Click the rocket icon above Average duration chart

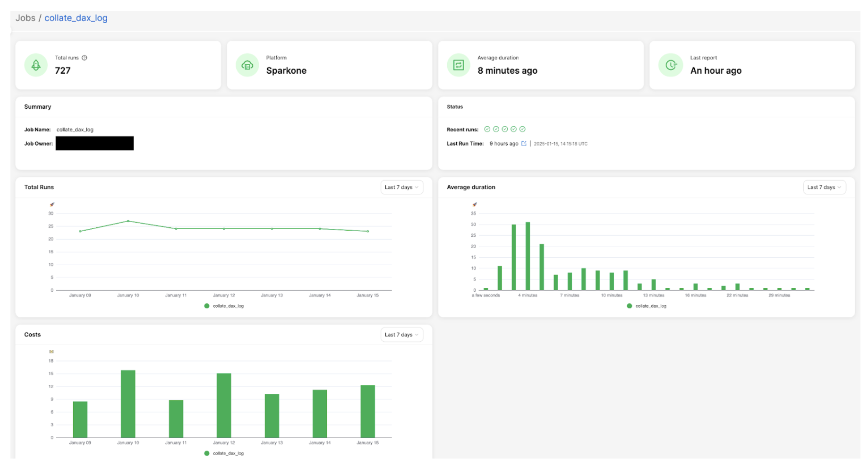475,204
